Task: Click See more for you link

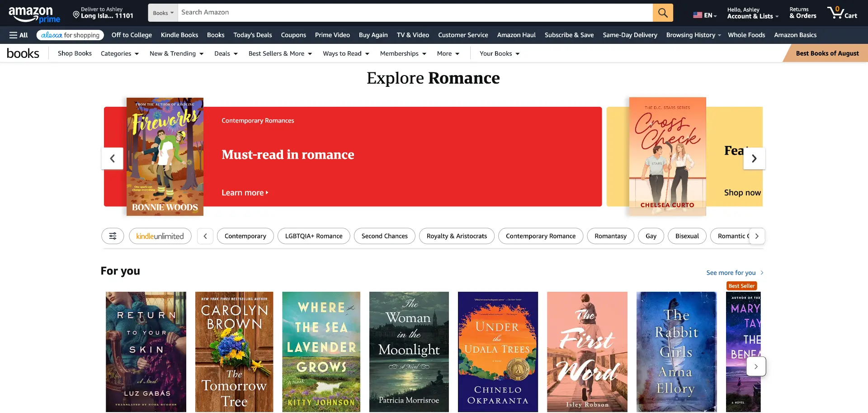Action: [x=735, y=273]
